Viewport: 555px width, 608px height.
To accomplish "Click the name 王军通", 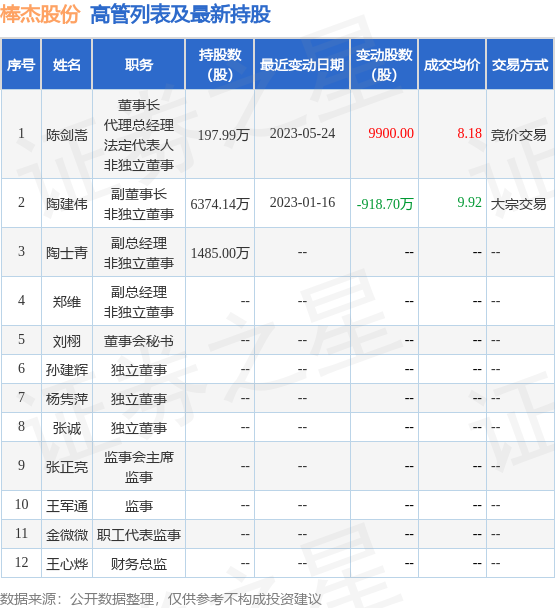I will (67, 506).
